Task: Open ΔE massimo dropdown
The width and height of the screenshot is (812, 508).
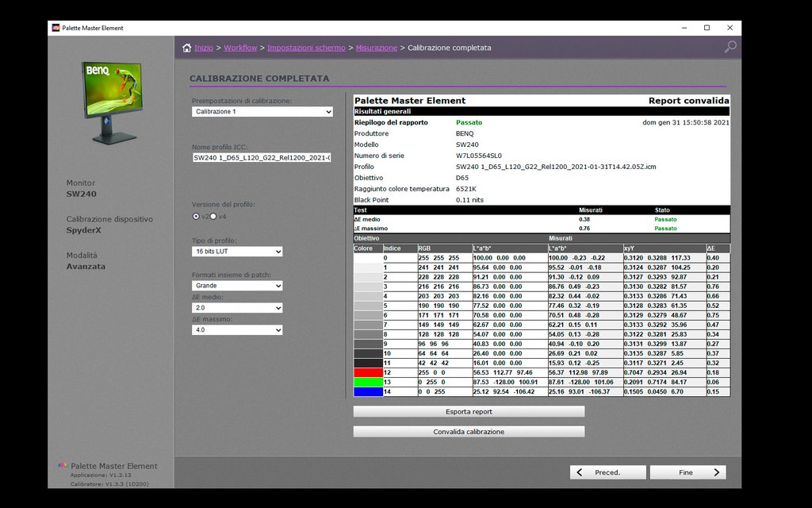Action: pyautogui.click(x=237, y=329)
